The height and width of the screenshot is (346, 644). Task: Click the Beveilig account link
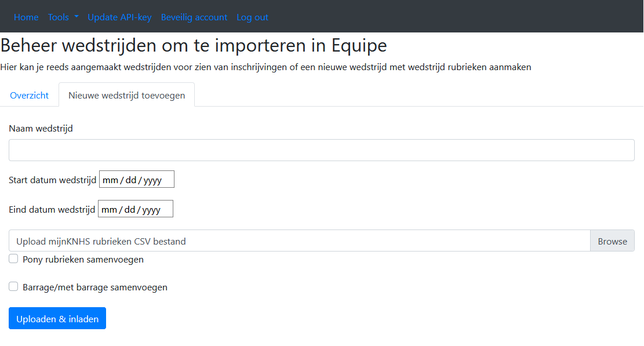[194, 17]
